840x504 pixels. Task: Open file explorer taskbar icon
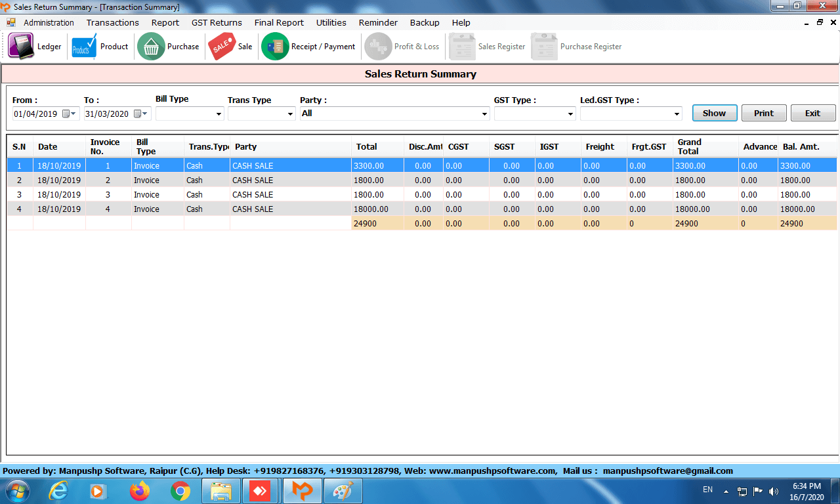(221, 491)
